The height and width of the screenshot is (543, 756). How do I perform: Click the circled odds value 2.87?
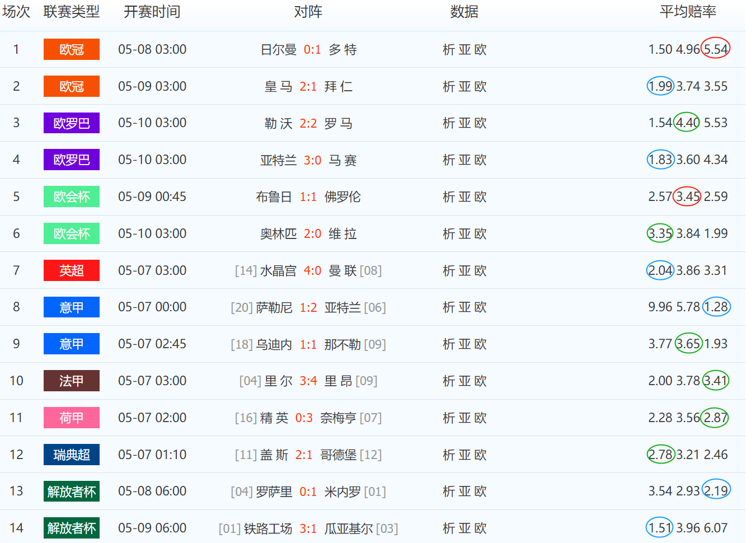coord(716,418)
